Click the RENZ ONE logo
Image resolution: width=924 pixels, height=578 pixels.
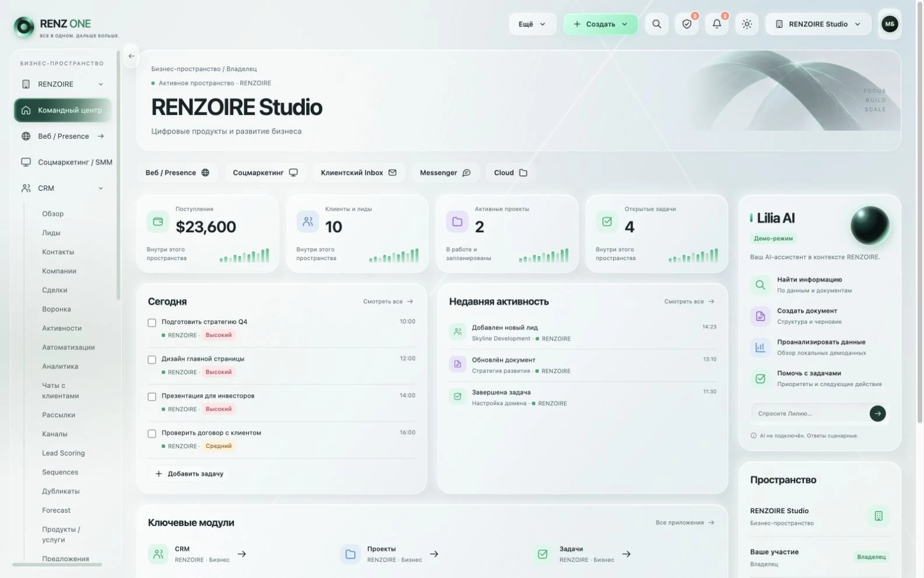(x=65, y=26)
